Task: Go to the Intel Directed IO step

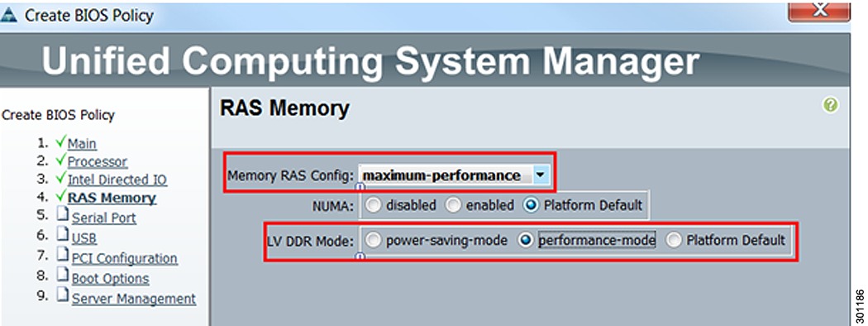Action: (117, 180)
